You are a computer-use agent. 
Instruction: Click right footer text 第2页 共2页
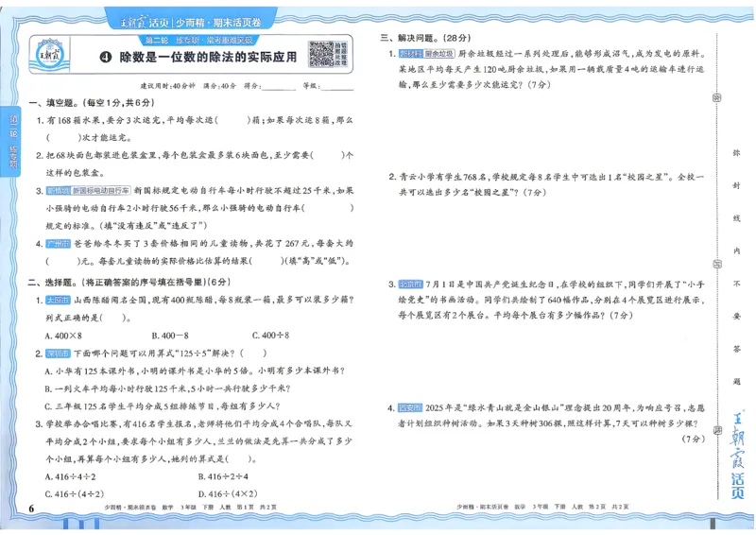point(609,507)
